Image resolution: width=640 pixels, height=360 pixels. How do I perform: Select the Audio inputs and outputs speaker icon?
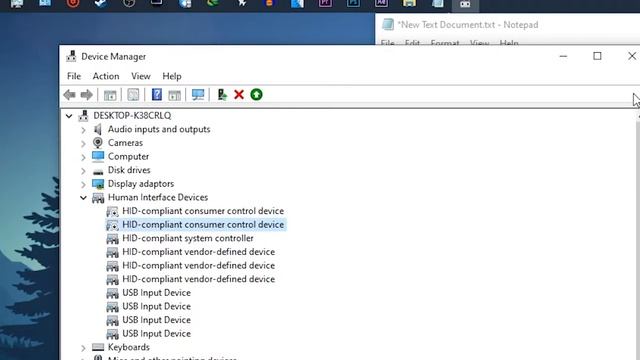98,129
